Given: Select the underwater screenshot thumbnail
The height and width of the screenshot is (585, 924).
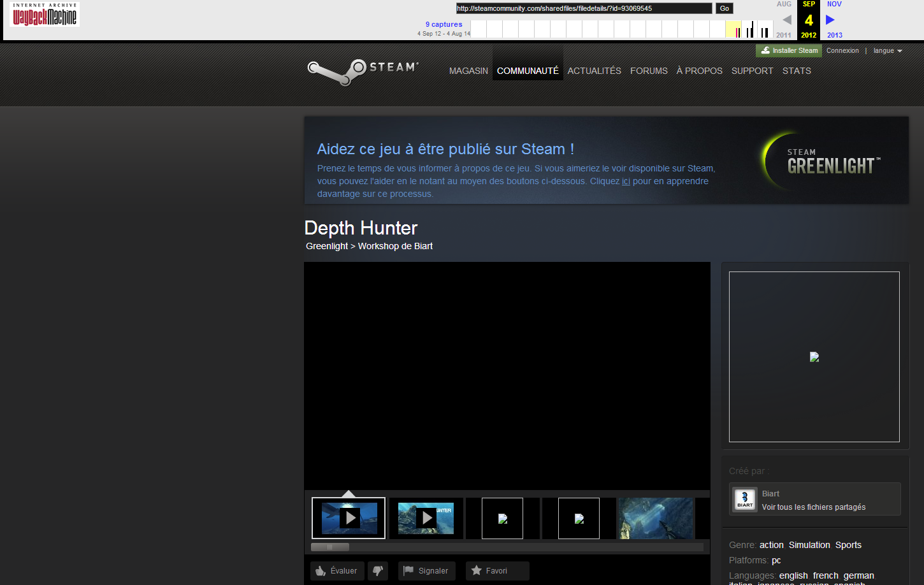Looking at the screenshot, I should coord(655,518).
